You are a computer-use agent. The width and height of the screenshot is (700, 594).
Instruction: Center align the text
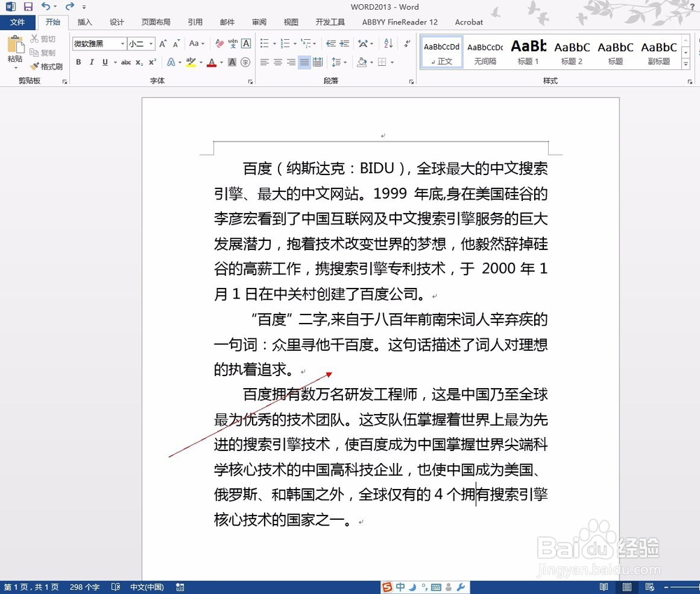[278, 62]
